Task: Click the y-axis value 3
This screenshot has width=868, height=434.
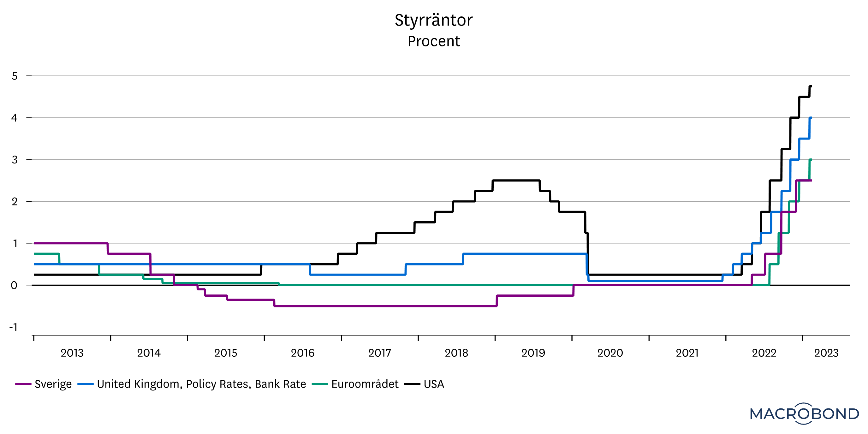Action: coord(15,160)
